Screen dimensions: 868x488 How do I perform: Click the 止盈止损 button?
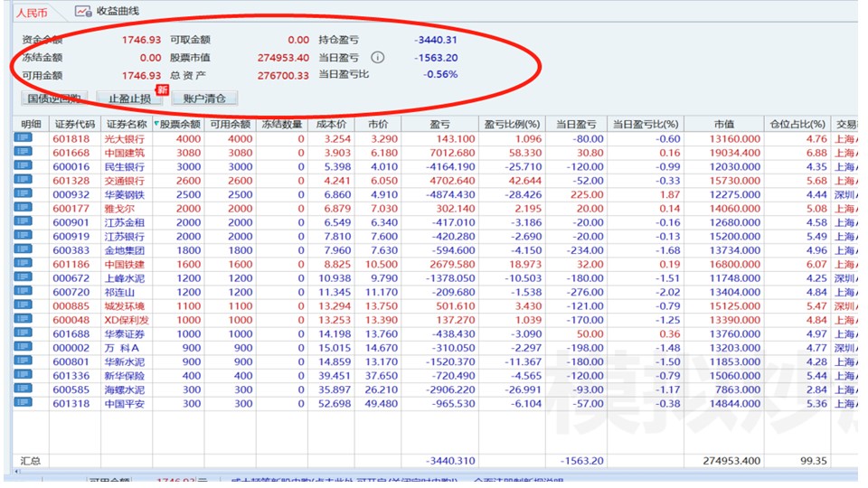click(129, 98)
